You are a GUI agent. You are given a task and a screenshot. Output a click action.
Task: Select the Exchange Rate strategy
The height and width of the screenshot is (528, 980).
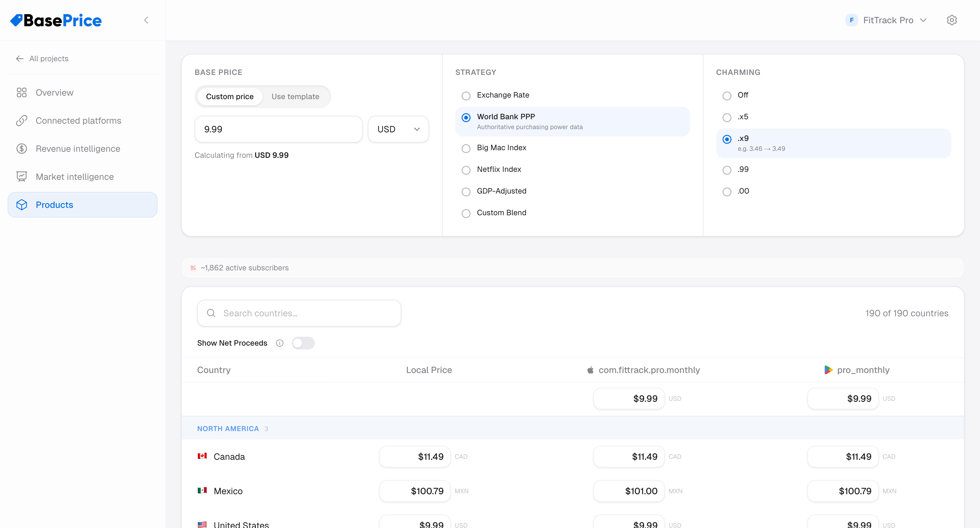[x=572, y=95]
